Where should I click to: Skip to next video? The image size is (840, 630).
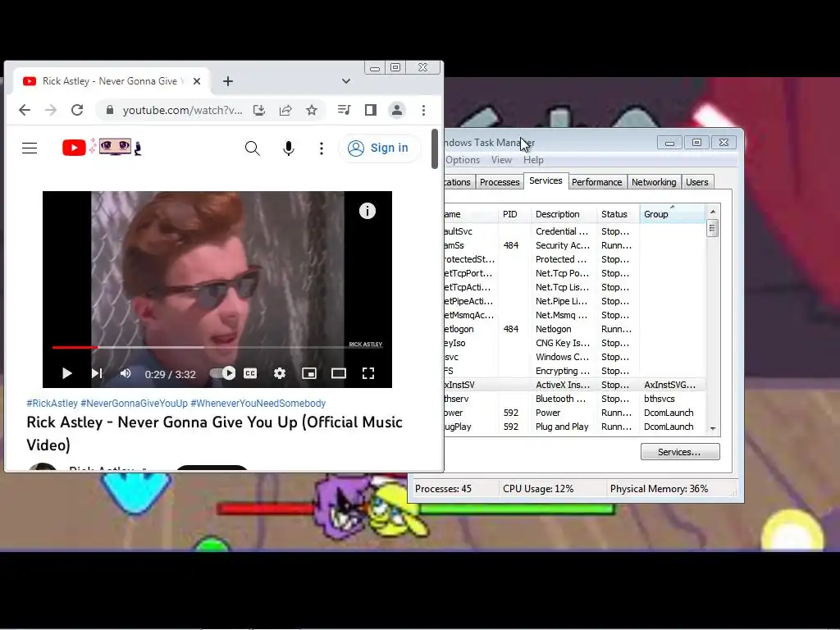(x=97, y=373)
